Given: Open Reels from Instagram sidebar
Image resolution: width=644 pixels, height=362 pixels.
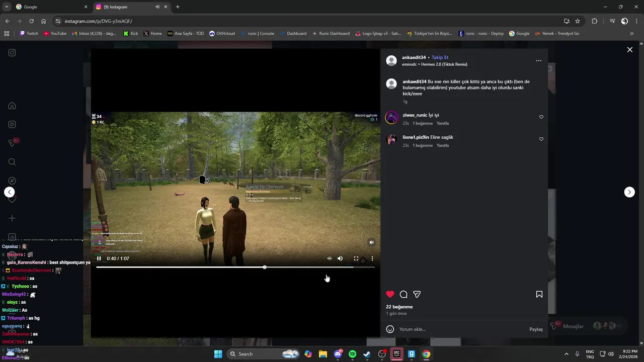Looking at the screenshot, I should (x=12, y=124).
